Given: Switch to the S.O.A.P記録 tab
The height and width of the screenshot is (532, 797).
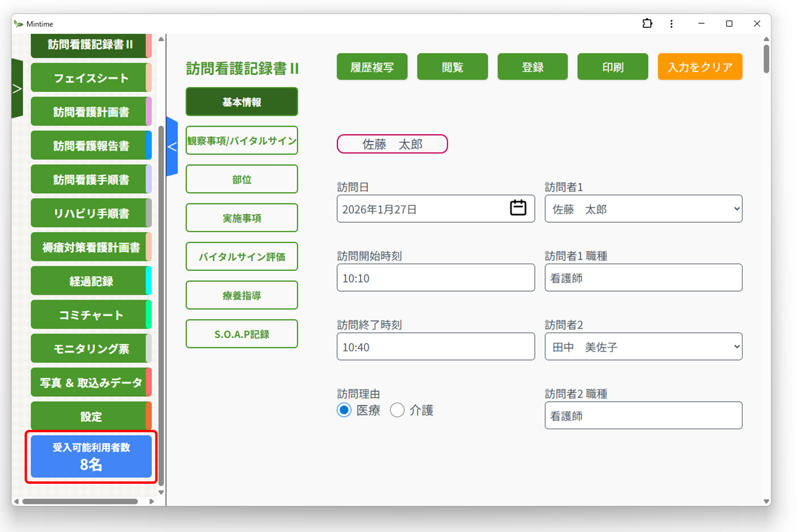Looking at the screenshot, I should 241,333.
